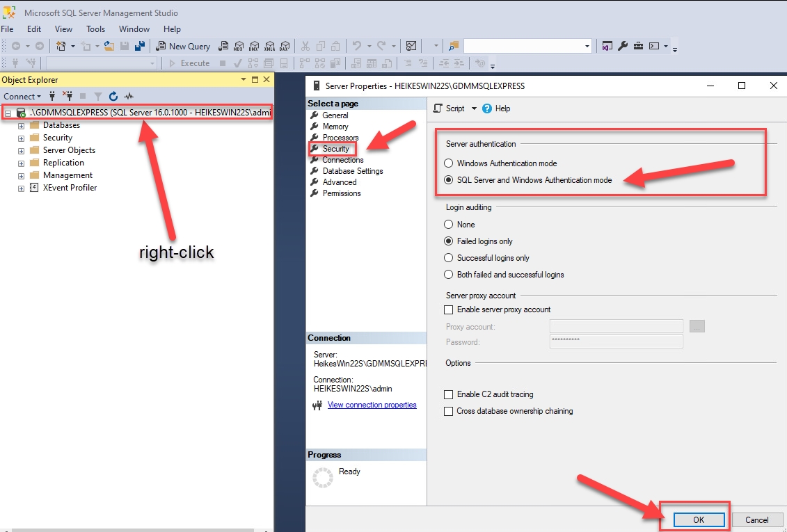787x532 pixels.
Task: Expand the Server Objects node
Action: 21,151
